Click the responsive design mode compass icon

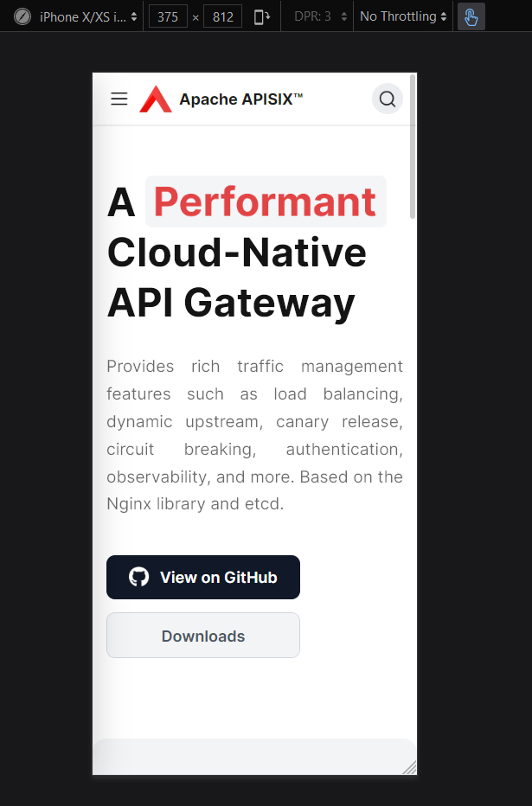tap(22, 17)
